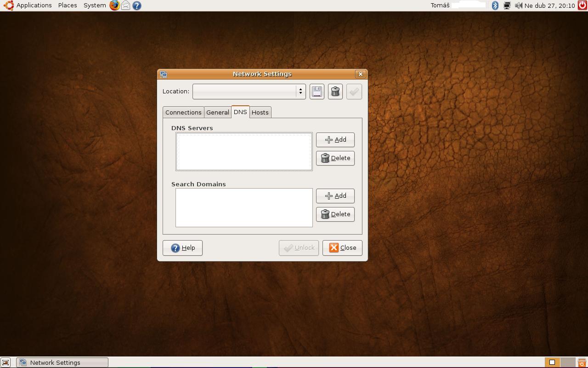Click the delete location trash icon

pos(335,92)
